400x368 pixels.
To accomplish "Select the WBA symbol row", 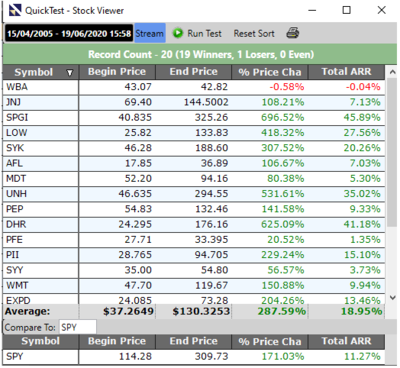I will pos(194,87).
